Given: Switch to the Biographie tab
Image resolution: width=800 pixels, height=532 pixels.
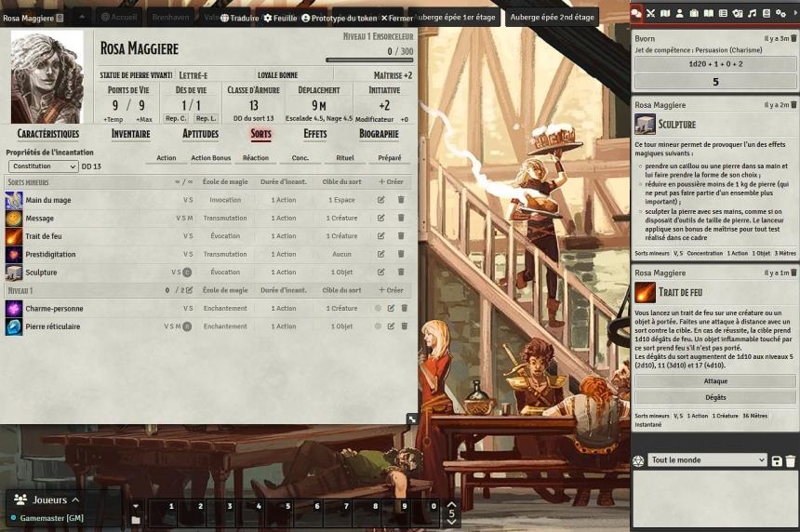Looking at the screenshot, I should (379, 134).
